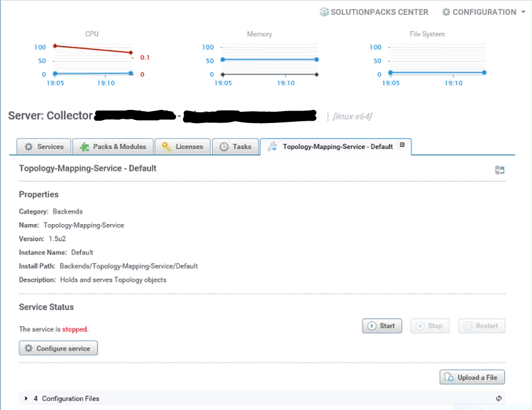Click the red 'stopped' status text
The height and width of the screenshot is (410, 532).
pos(74,329)
